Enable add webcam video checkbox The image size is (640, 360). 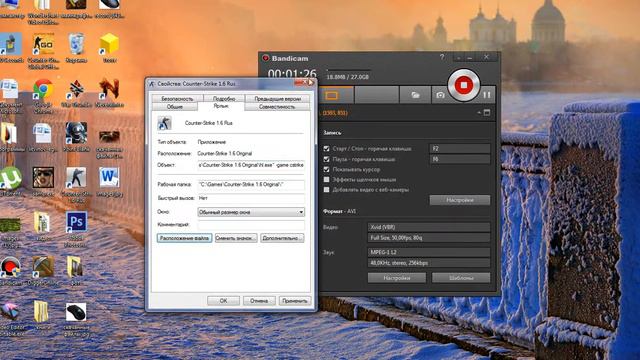pos(326,190)
